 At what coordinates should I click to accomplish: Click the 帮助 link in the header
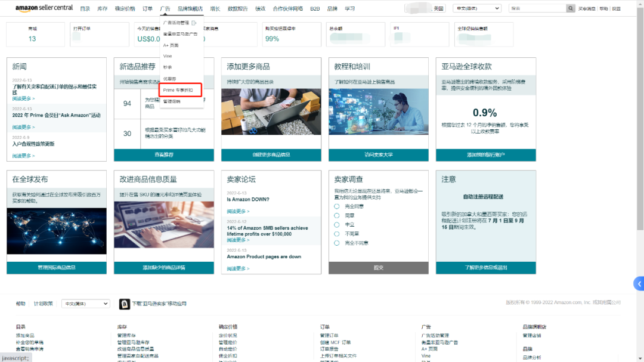click(603, 8)
